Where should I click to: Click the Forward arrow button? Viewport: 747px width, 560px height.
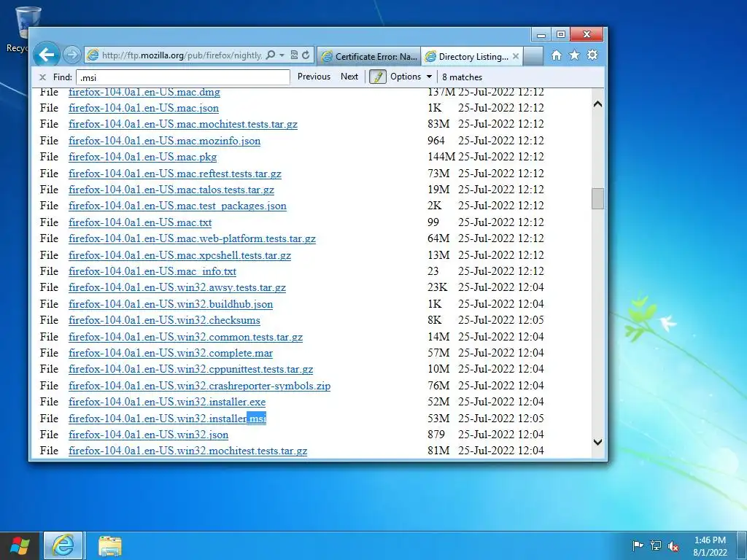point(72,55)
